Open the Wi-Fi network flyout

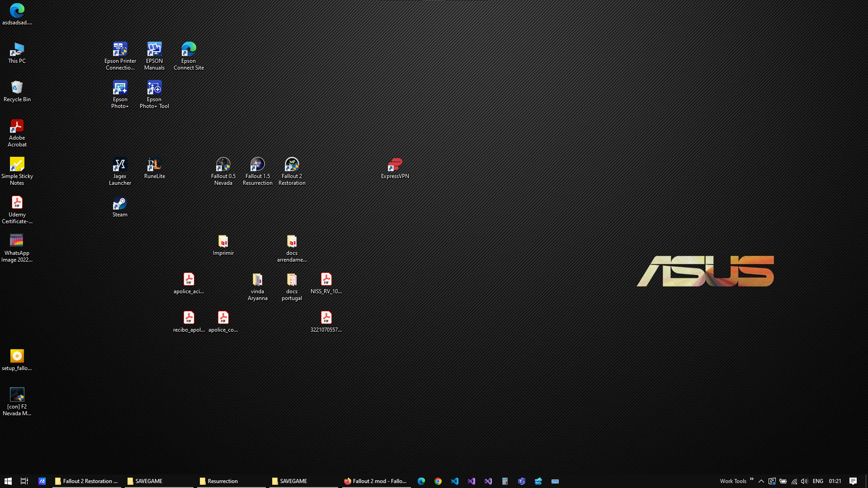click(794, 481)
